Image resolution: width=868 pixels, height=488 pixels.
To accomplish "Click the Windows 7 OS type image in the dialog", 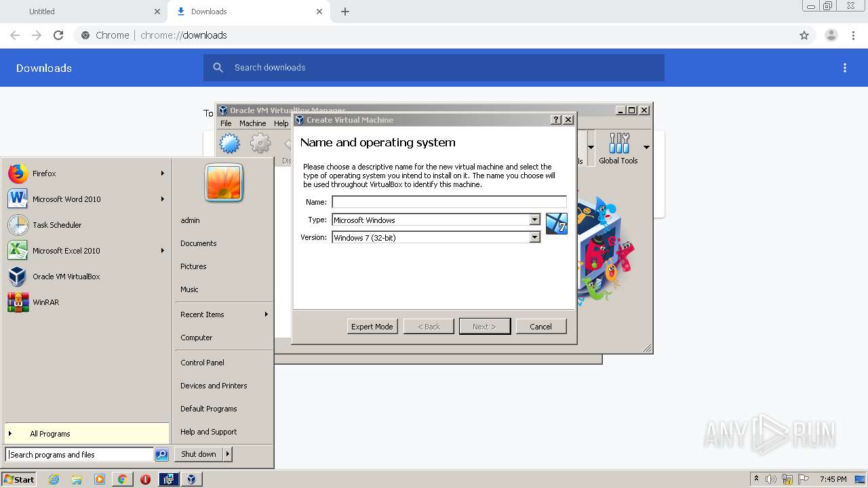I will [557, 224].
